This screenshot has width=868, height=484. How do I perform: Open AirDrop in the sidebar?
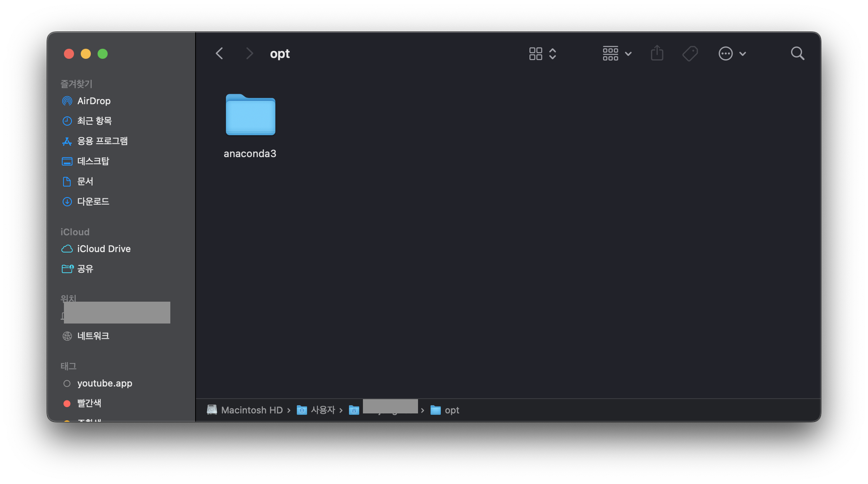click(x=93, y=101)
